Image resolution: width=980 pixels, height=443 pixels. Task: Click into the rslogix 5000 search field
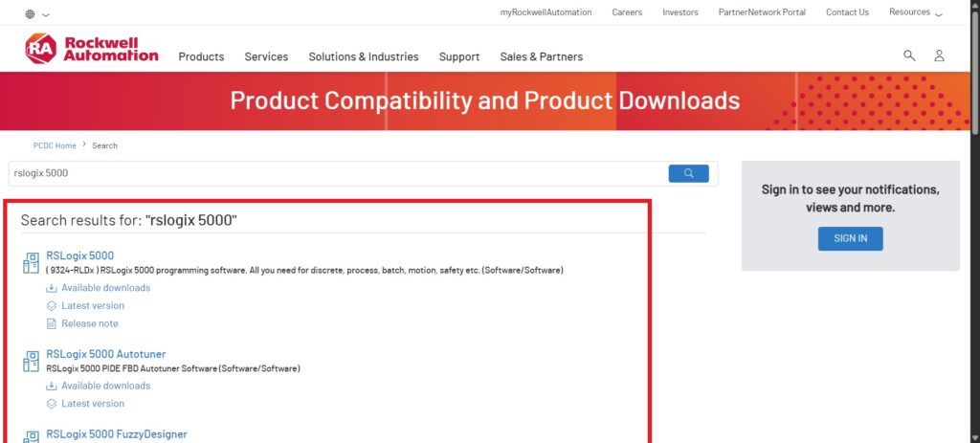point(335,173)
